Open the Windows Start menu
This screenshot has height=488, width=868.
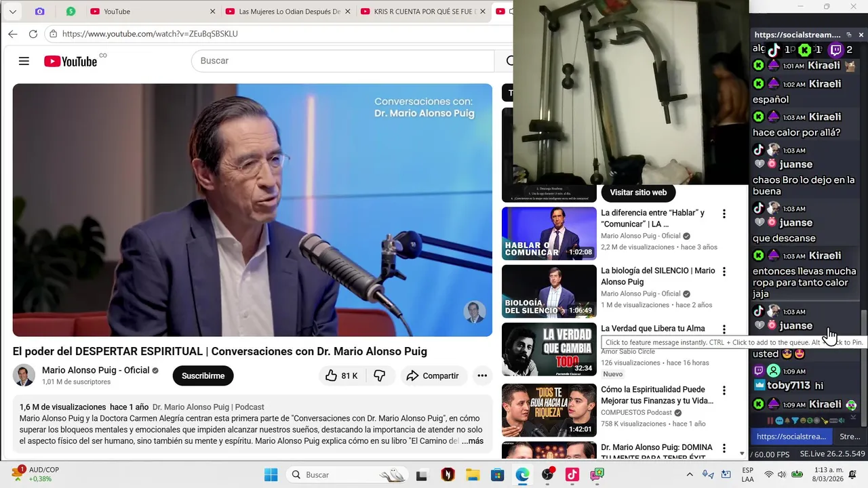click(271, 474)
